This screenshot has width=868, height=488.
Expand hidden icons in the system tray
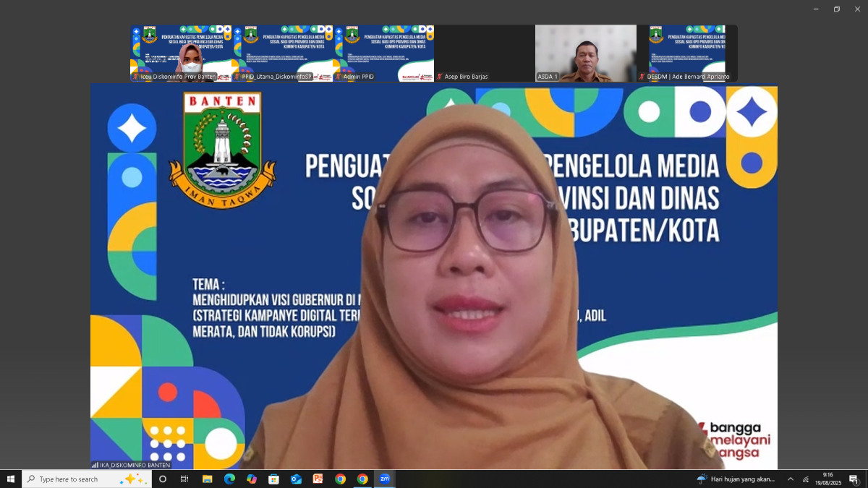click(x=791, y=479)
